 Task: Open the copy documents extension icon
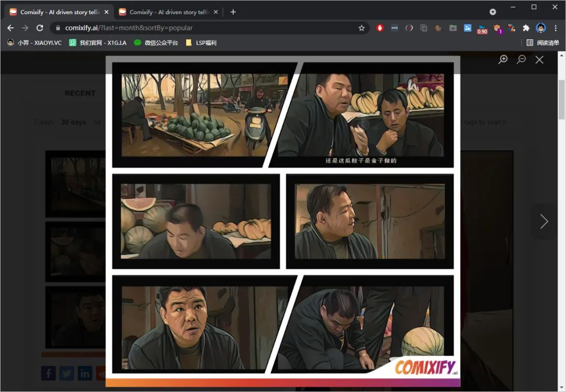[x=424, y=28]
